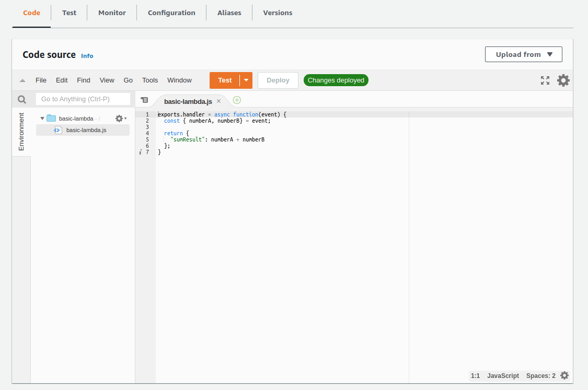Open the Versions tab

pos(278,13)
